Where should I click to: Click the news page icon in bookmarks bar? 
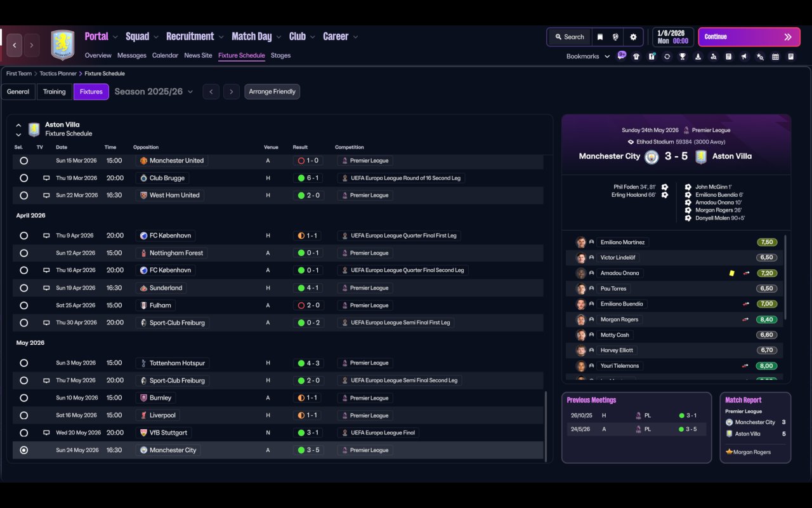pos(729,57)
